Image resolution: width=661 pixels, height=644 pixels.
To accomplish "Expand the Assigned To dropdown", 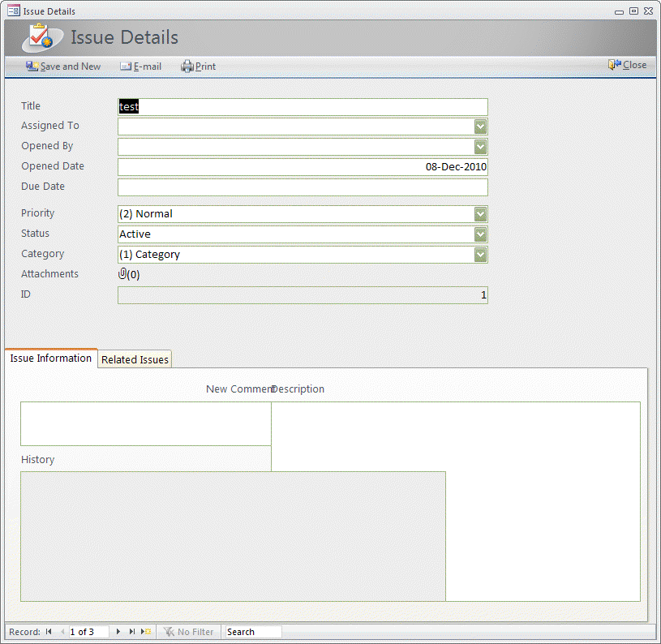I will click(480, 127).
